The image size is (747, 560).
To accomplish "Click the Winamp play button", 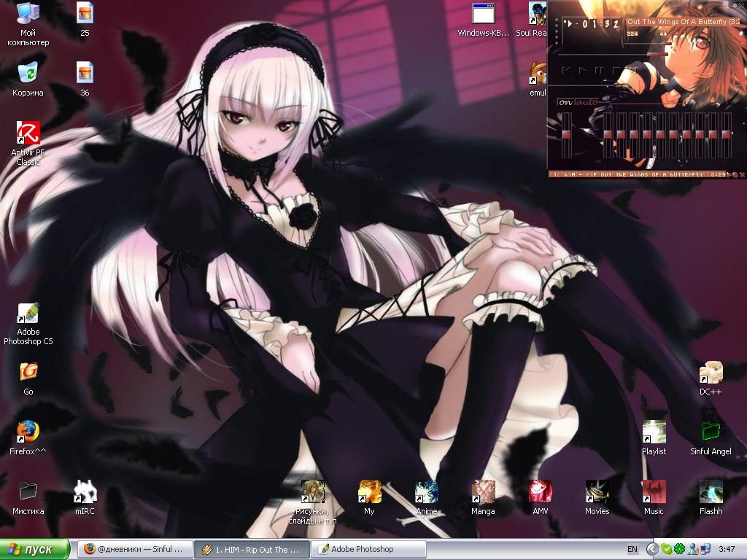I will tap(583, 71).
